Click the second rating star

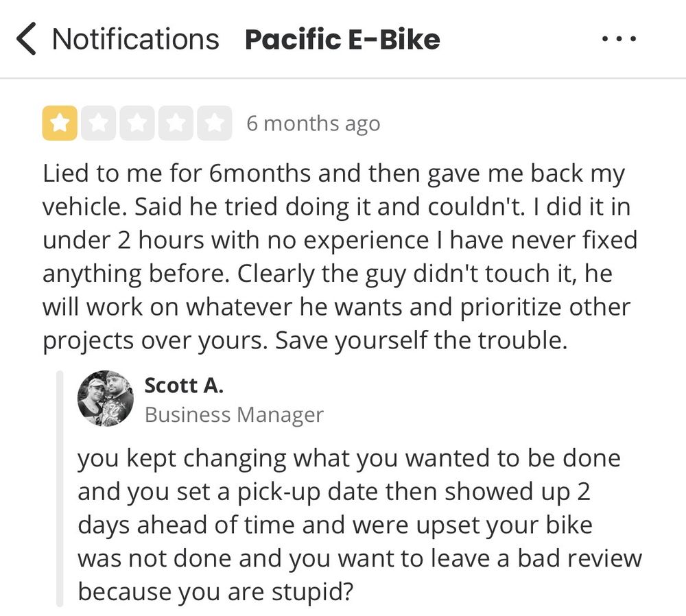[99, 123]
